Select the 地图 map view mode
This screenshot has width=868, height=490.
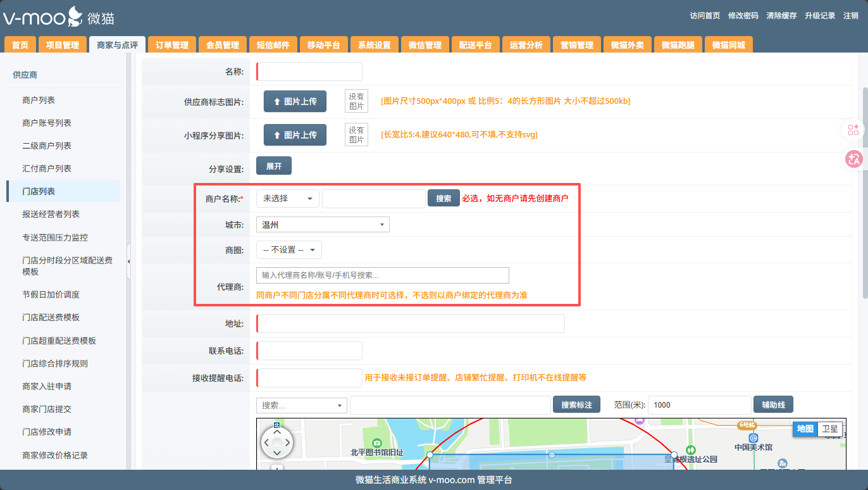point(805,429)
